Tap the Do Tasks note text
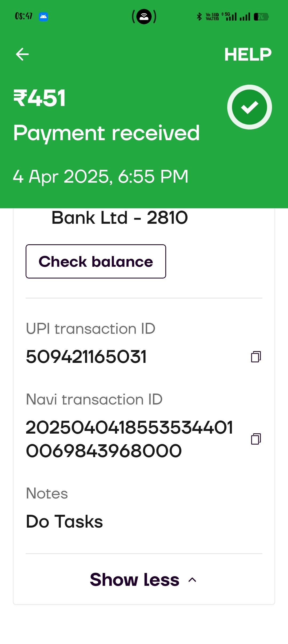Screen dimensions: 288x644 point(64,521)
